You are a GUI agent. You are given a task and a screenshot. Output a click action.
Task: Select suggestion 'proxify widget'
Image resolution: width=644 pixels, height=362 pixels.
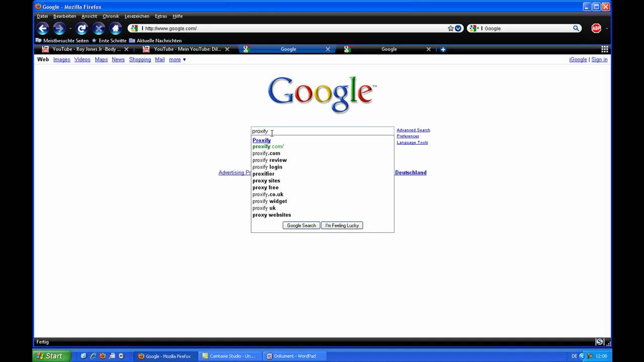tap(270, 201)
